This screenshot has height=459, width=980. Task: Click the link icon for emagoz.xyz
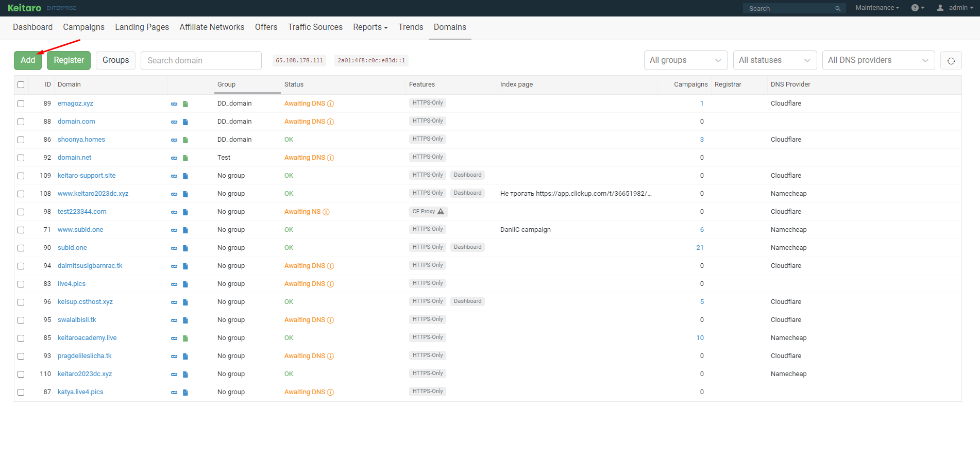pos(174,104)
